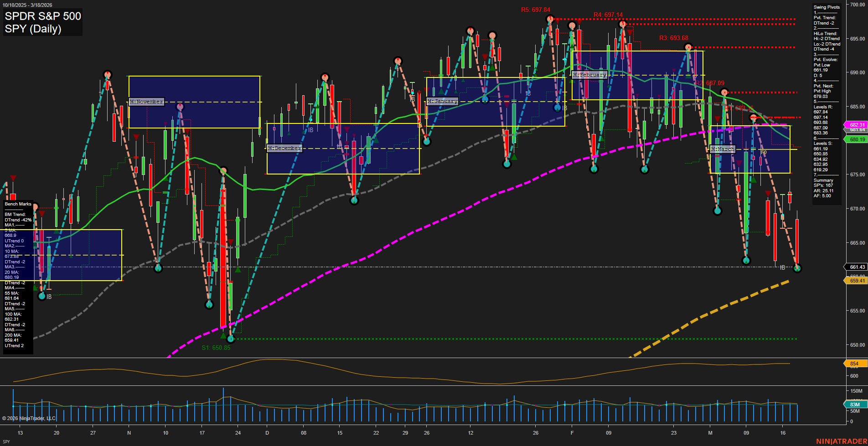Select the yellow 659.41 200 MA price tag
This screenshot has width=868, height=446.
pyautogui.click(x=857, y=281)
